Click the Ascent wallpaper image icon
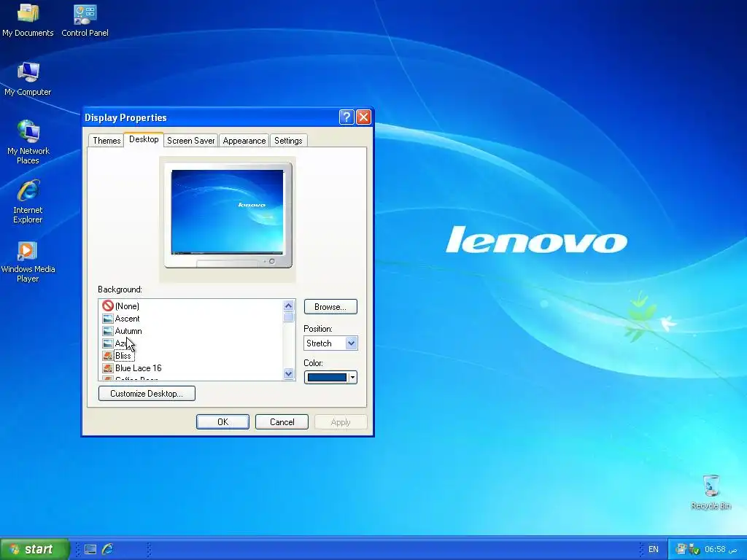This screenshot has height=560, width=747. tap(108, 319)
